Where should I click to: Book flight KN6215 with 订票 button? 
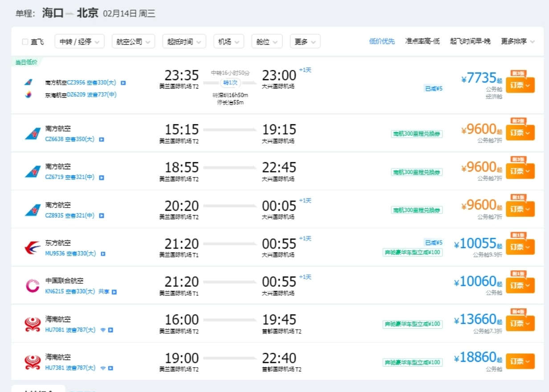point(520,285)
